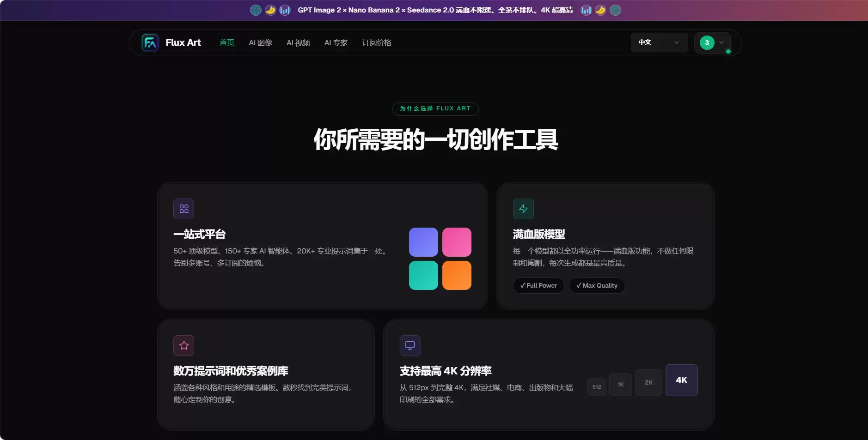Click the banner announcement text about GPT Image 2
The image size is (868, 440).
pos(435,10)
